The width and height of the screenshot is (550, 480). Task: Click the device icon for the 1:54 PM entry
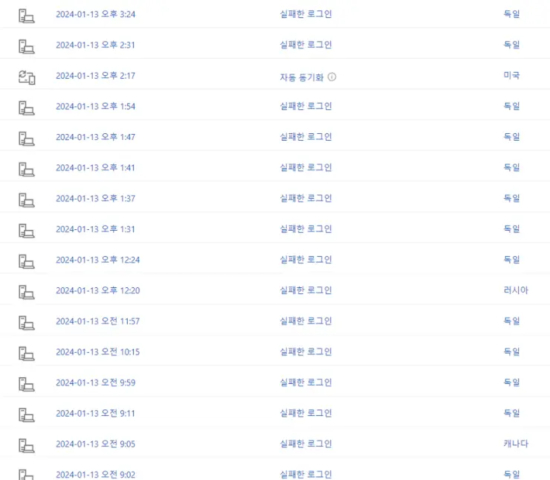pyautogui.click(x=27, y=108)
